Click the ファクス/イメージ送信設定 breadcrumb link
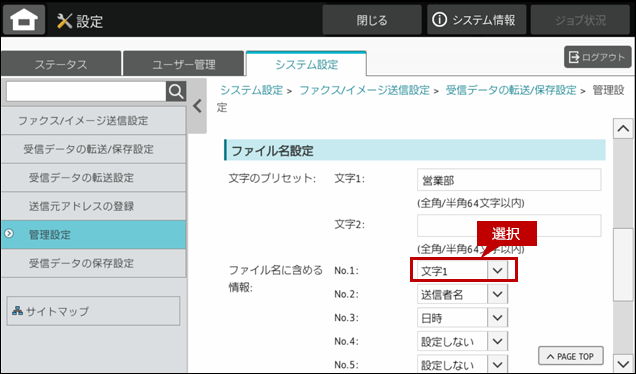The width and height of the screenshot is (636, 374). [364, 90]
